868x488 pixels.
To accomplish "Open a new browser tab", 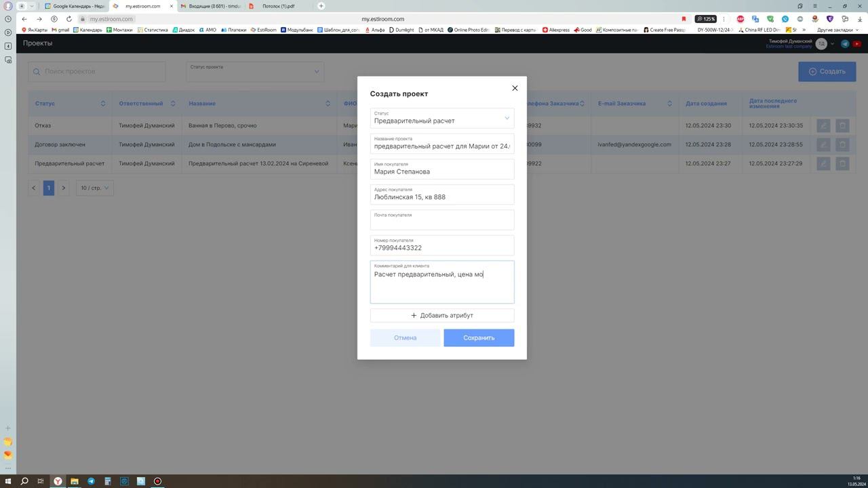I will click(321, 6).
